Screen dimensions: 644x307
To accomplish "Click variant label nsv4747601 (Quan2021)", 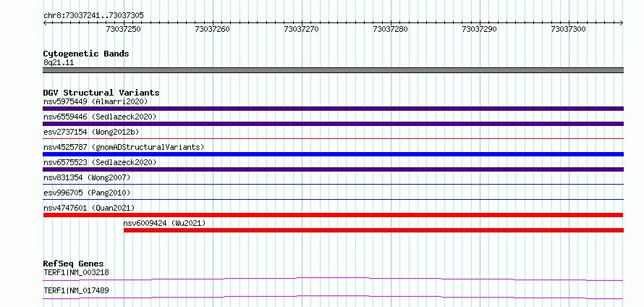I will (x=89, y=208).
